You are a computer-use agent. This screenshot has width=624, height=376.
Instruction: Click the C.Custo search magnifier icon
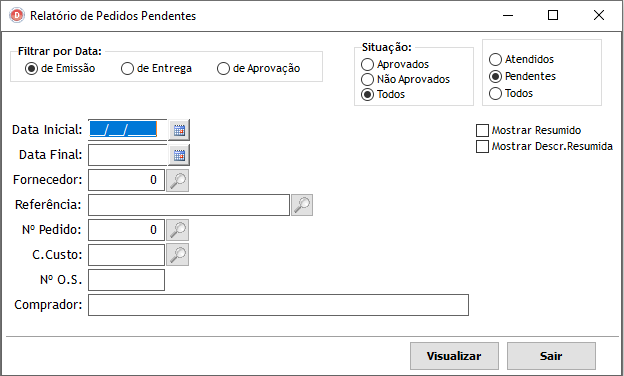pos(177,255)
